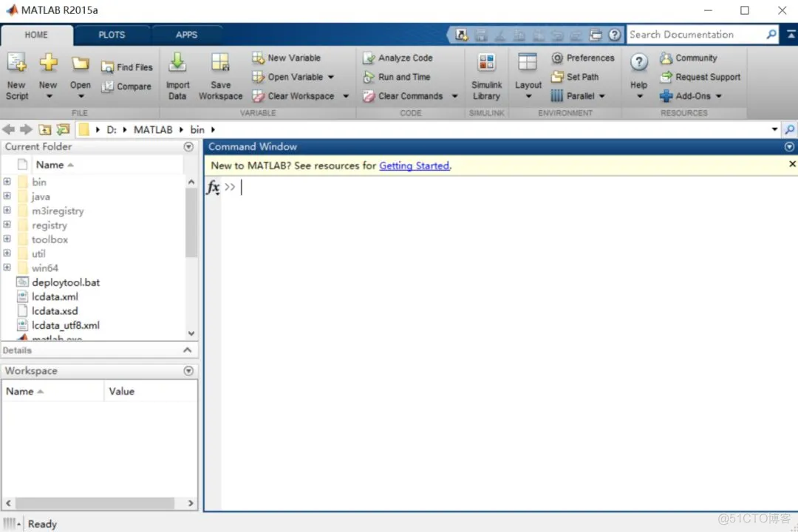Click MATLAB in the folder path
The image size is (798, 532).
(x=153, y=130)
